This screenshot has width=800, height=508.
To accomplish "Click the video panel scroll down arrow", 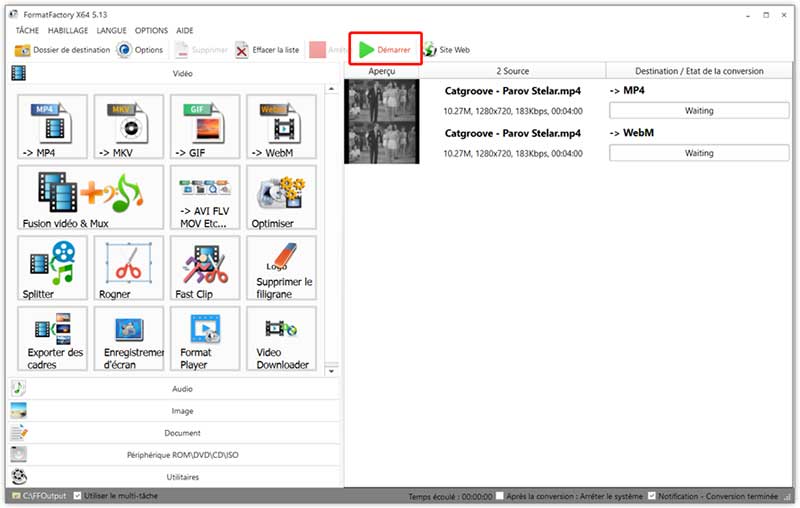I will pos(332,371).
